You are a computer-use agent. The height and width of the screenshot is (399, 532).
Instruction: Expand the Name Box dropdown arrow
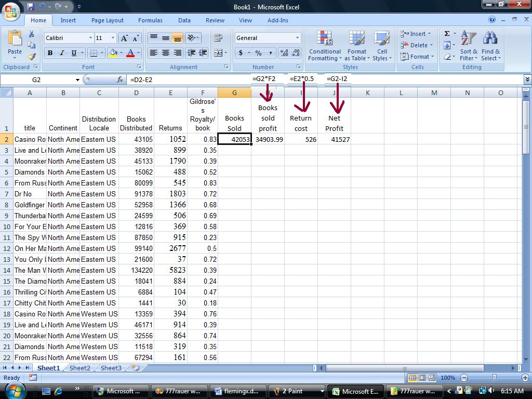pyautogui.click(x=77, y=79)
